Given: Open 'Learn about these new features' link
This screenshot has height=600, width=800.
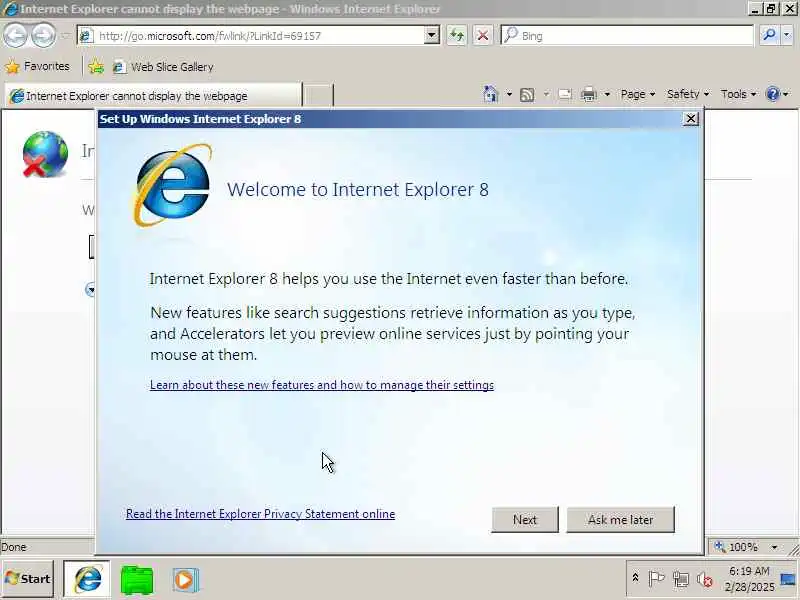Looking at the screenshot, I should point(322,385).
